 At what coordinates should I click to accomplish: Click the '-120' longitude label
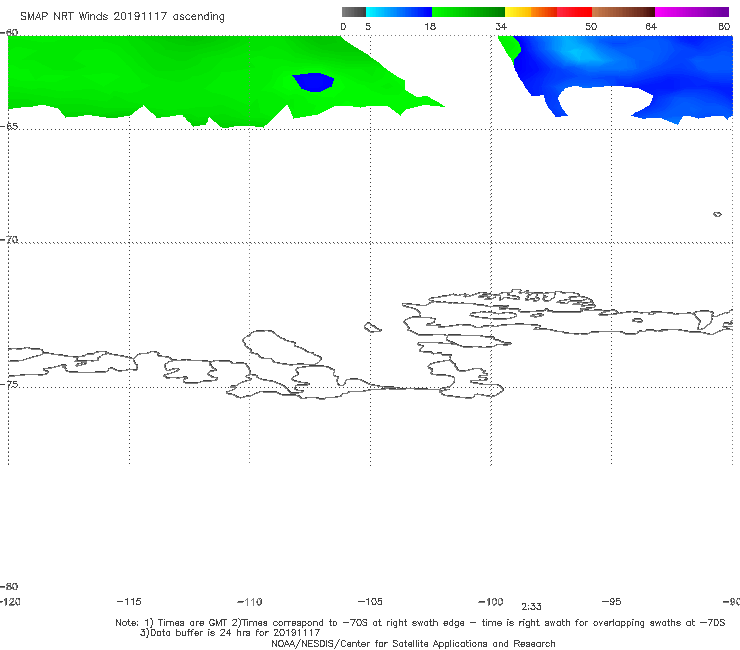(10, 601)
